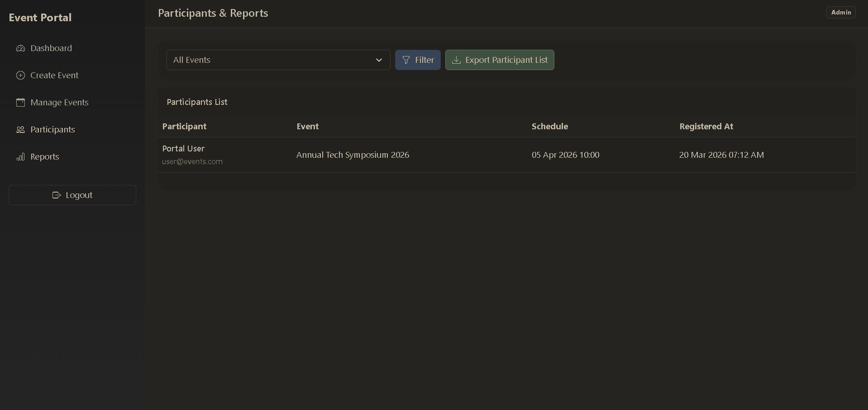Click the Event Portal title
The height and width of the screenshot is (410, 868).
(40, 18)
